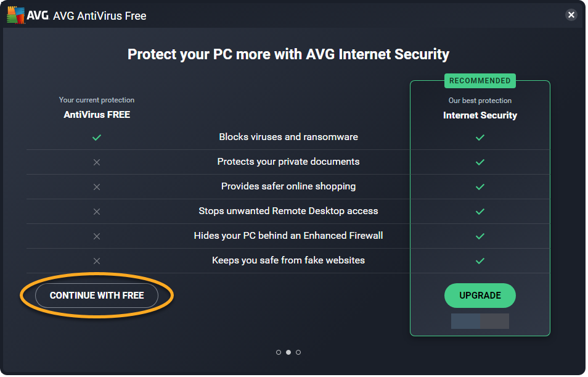
Task: Click the Internet Security column heading
Action: tap(480, 115)
